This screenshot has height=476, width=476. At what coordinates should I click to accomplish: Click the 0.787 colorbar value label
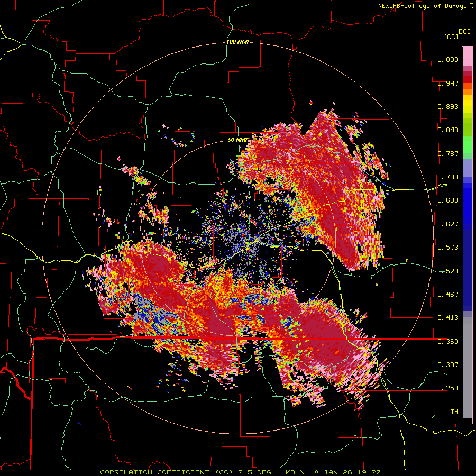[x=448, y=153]
